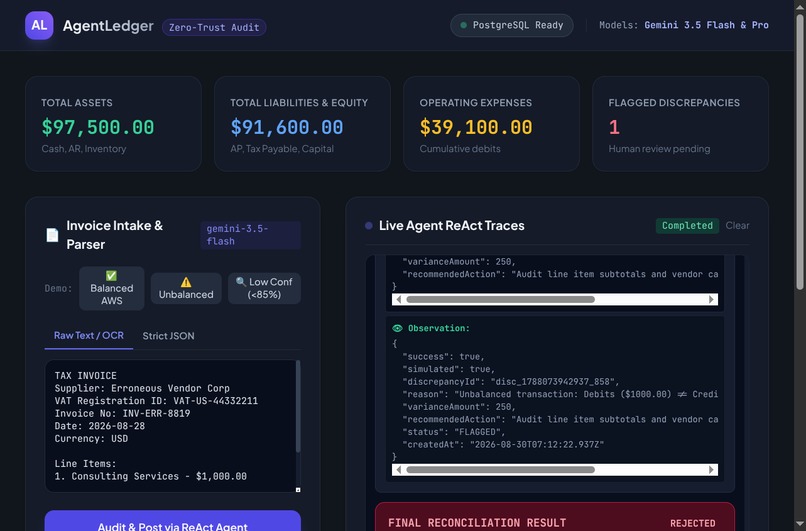Click the Currency: USD line
The height and width of the screenshot is (531, 806).
(91, 438)
